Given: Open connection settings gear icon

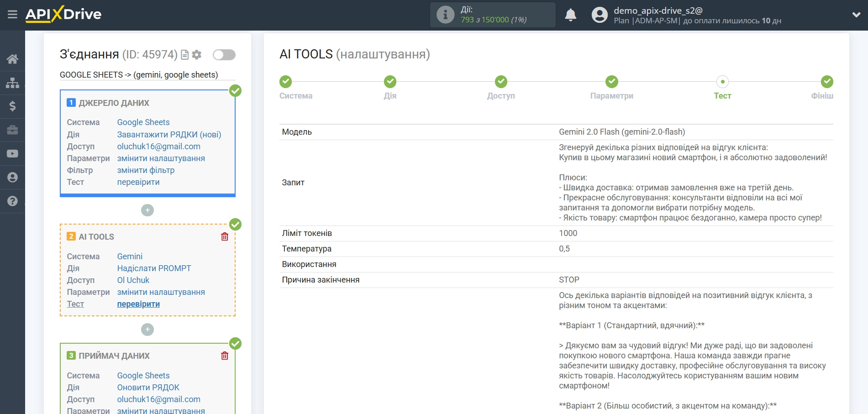Looking at the screenshot, I should (197, 55).
